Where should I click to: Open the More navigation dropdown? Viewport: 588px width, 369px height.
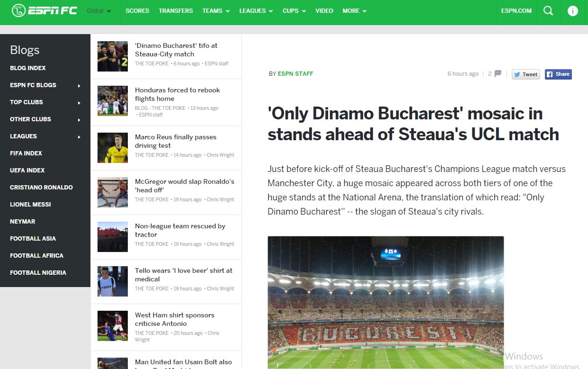click(354, 11)
